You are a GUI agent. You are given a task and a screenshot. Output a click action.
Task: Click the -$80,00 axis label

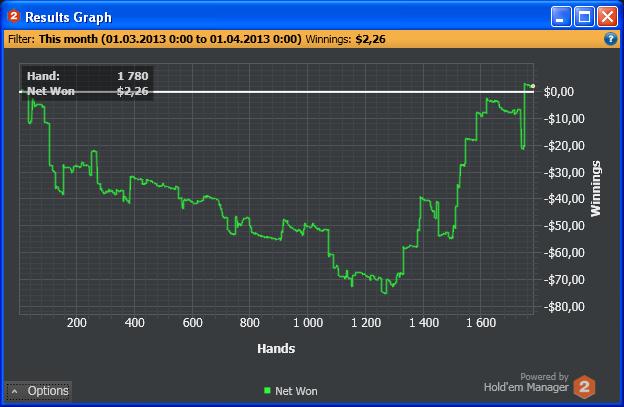[x=564, y=307]
